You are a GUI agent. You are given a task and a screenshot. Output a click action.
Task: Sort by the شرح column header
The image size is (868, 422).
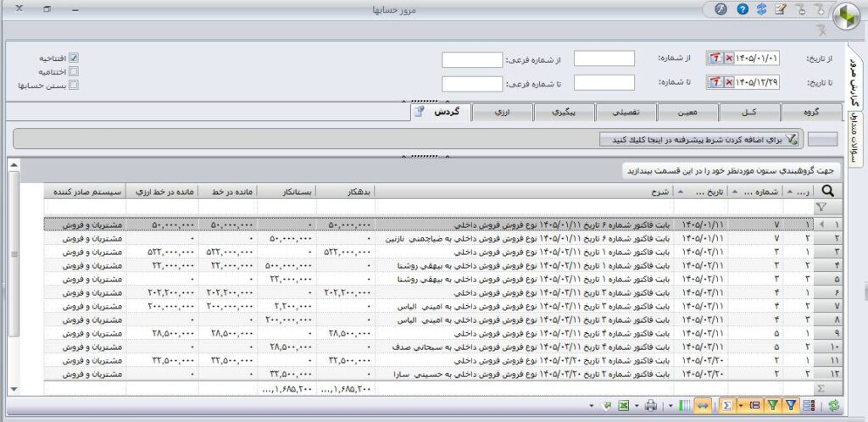[524, 192]
